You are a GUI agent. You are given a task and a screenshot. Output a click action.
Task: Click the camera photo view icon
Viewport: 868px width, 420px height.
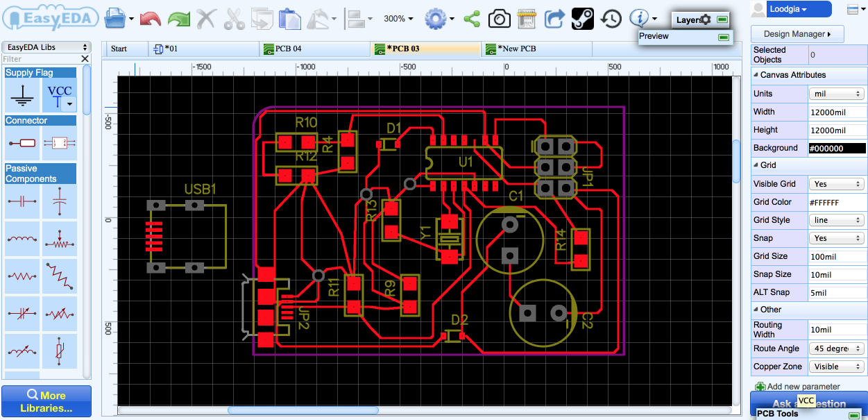pyautogui.click(x=499, y=19)
